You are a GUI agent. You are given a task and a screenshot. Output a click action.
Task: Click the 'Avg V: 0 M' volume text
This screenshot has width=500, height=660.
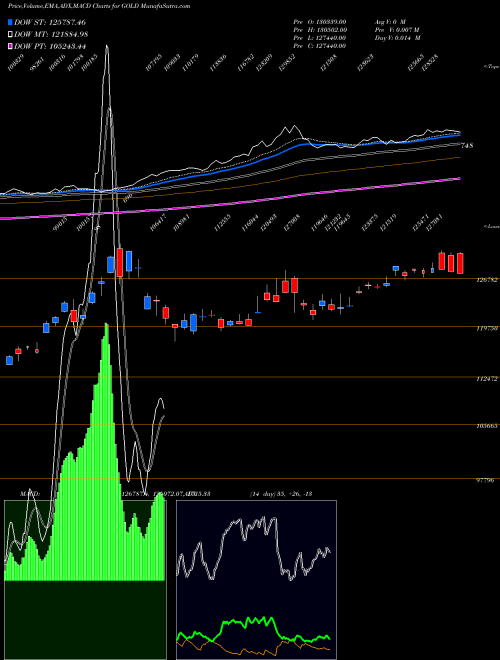pos(390,21)
